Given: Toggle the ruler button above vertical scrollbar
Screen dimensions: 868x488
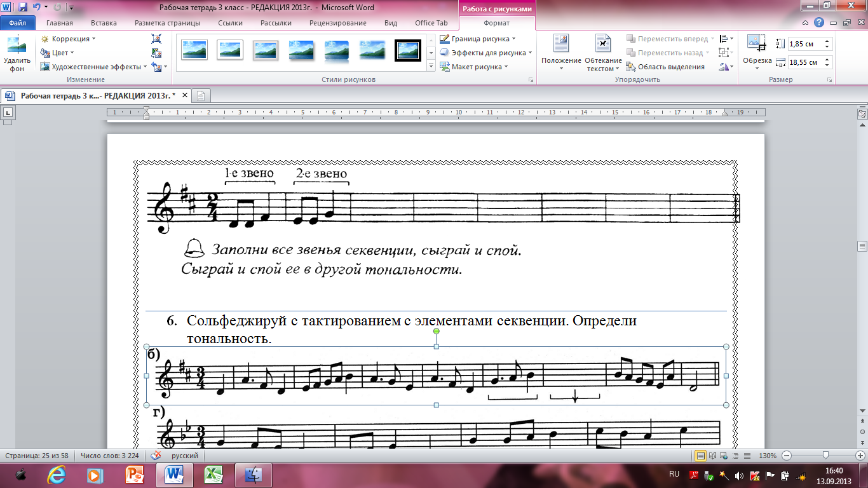Looking at the screenshot, I should point(862,114).
